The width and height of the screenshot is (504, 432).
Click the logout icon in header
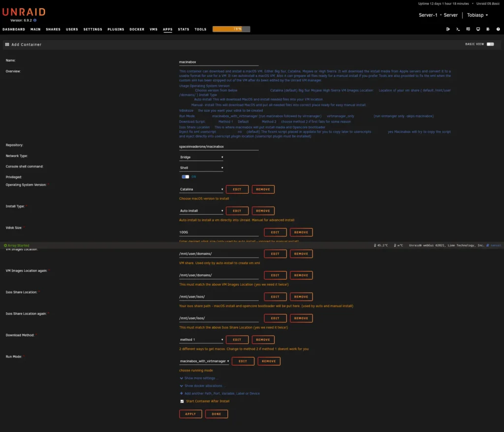tap(448, 29)
